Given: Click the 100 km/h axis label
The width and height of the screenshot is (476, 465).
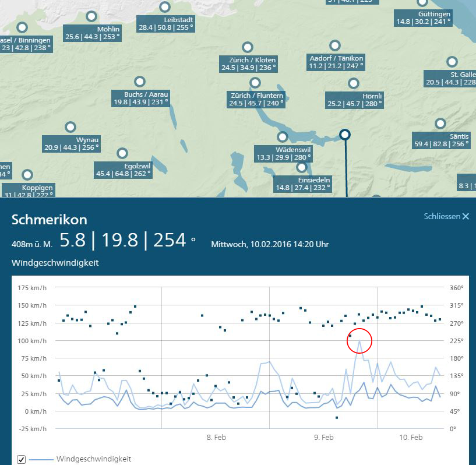Looking at the screenshot, I should tap(32, 341).
